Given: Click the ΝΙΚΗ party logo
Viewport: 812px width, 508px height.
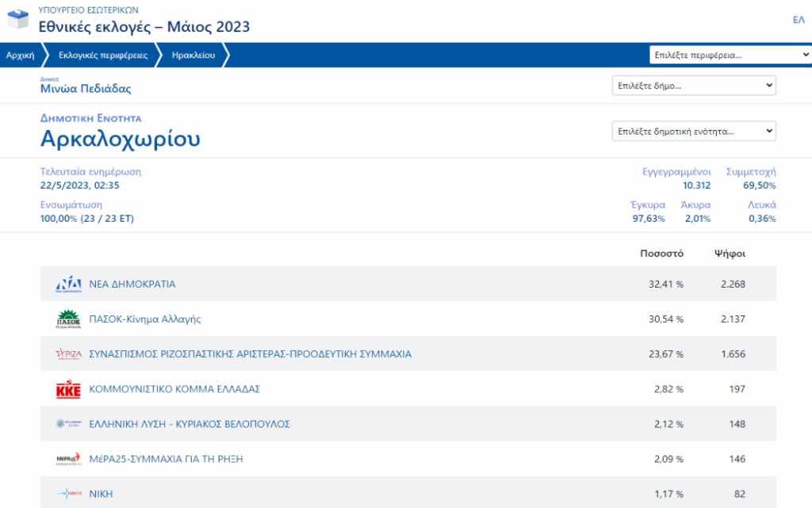Looking at the screenshot, I should (68, 494).
